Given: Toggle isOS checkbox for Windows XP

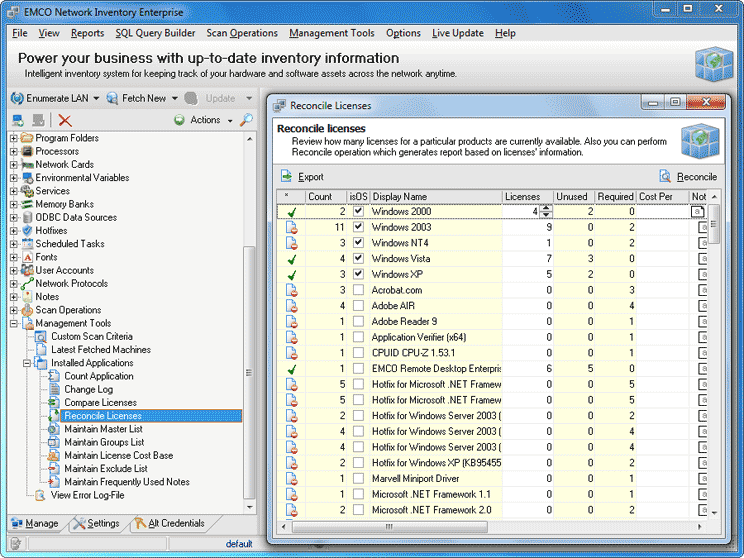Looking at the screenshot, I should (x=358, y=274).
